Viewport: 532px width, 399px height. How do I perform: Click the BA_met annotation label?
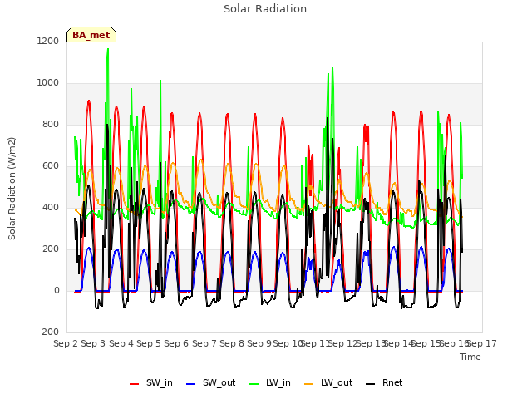91,35
